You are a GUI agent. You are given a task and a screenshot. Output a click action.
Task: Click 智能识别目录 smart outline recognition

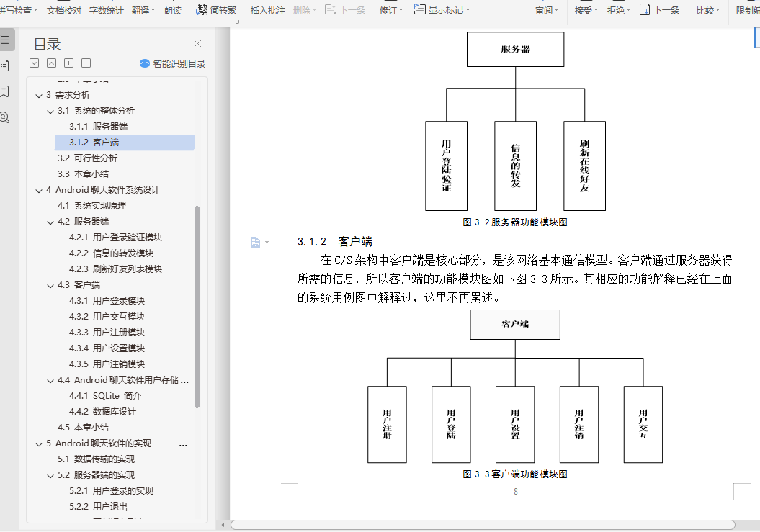coord(173,63)
